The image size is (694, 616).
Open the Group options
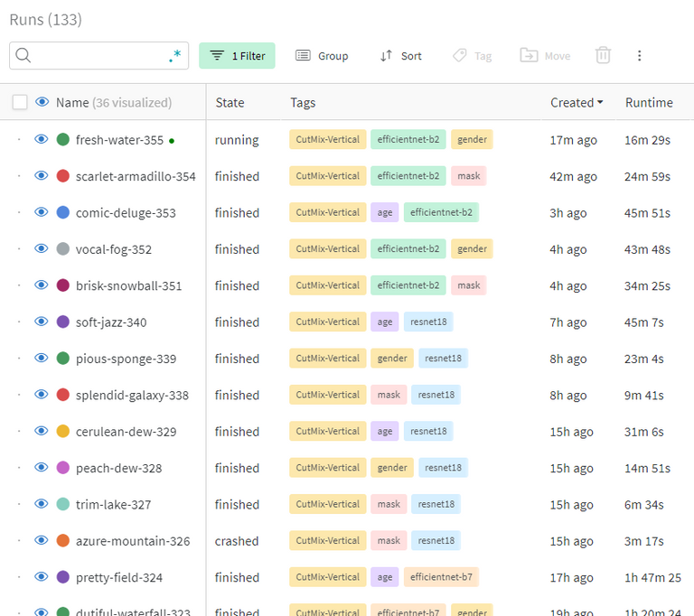(322, 56)
